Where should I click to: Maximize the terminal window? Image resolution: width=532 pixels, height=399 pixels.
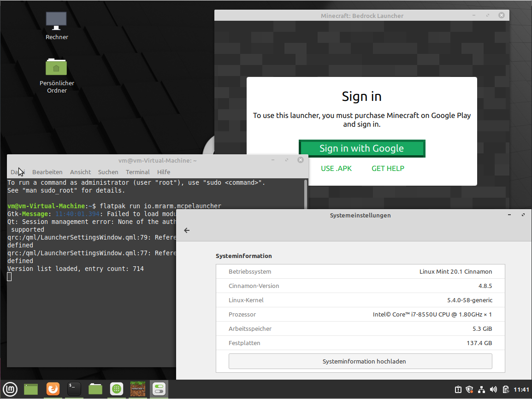tap(287, 160)
